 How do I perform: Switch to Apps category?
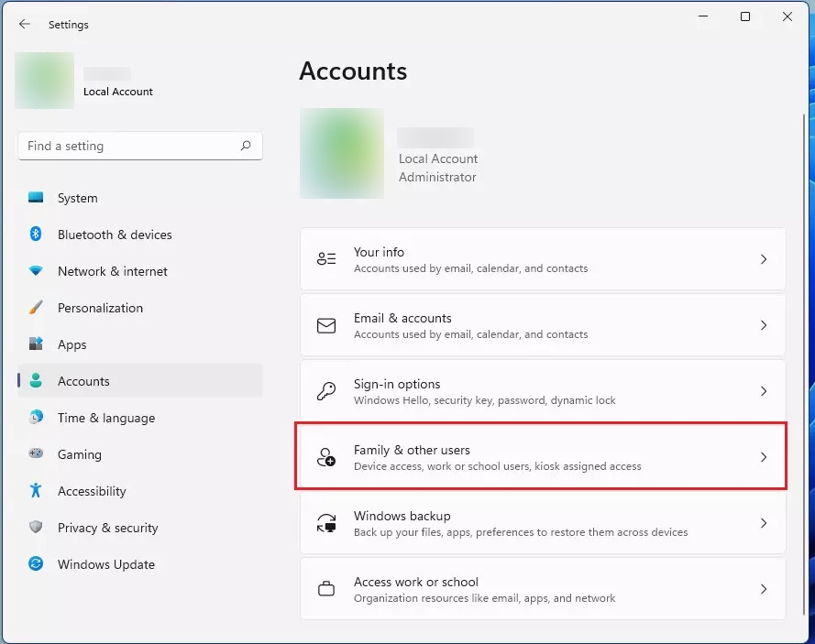click(140, 344)
